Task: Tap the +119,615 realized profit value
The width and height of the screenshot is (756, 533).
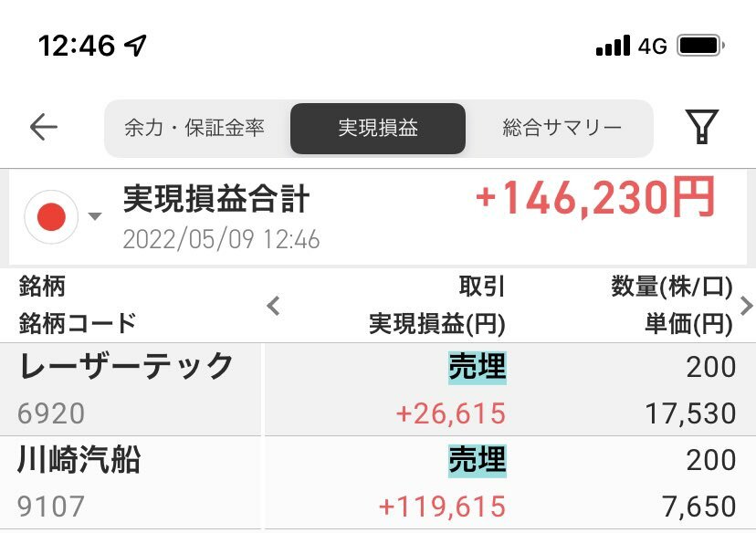Action: (442, 507)
